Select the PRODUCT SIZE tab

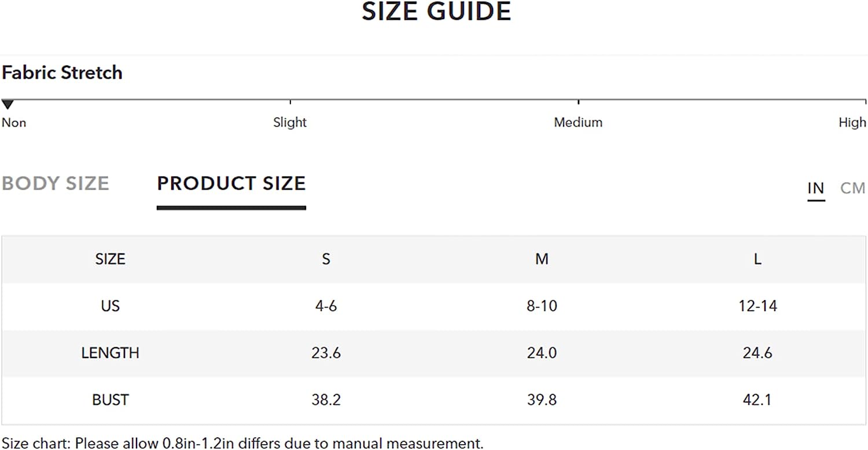pyautogui.click(x=231, y=183)
